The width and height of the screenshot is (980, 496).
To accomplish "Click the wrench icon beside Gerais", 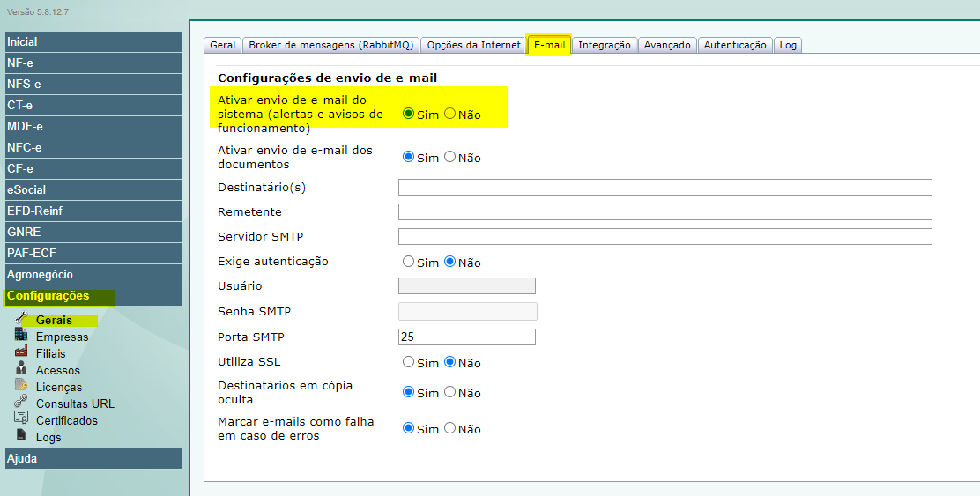I will pos(22,318).
